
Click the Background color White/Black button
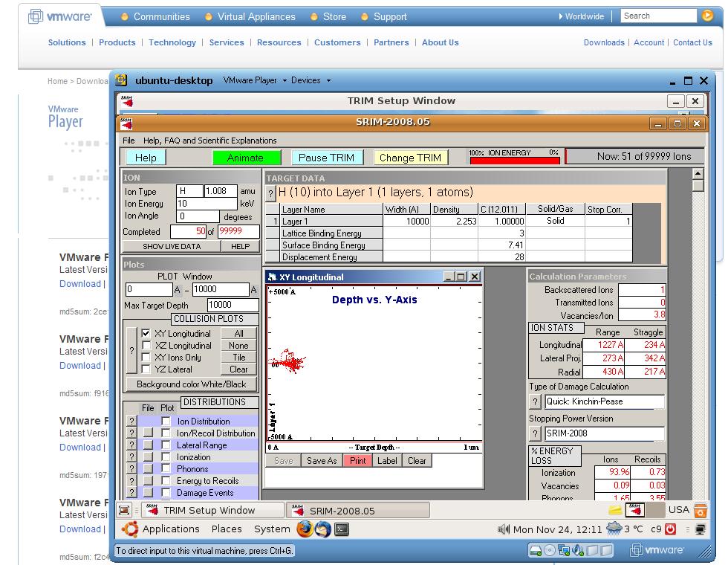point(192,384)
